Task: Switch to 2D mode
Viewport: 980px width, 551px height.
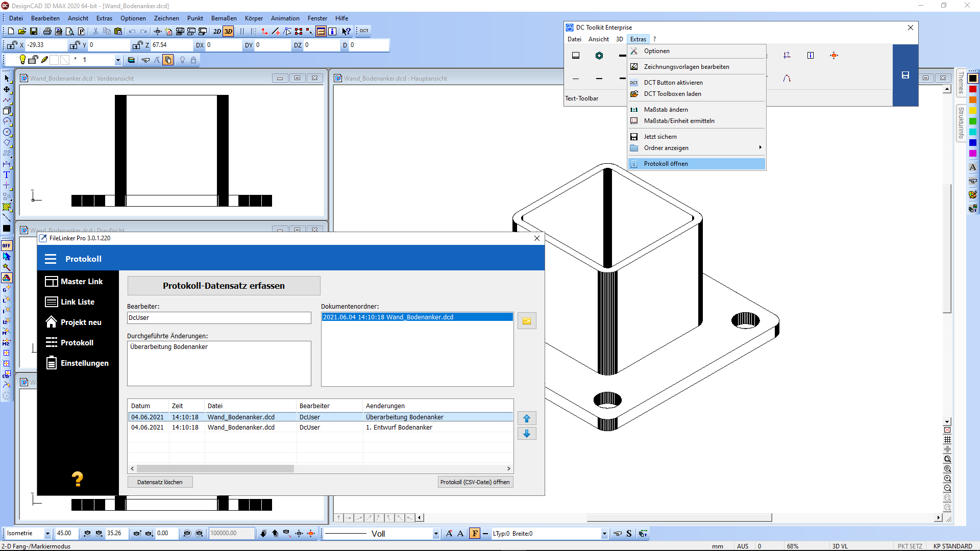Action: (x=217, y=31)
